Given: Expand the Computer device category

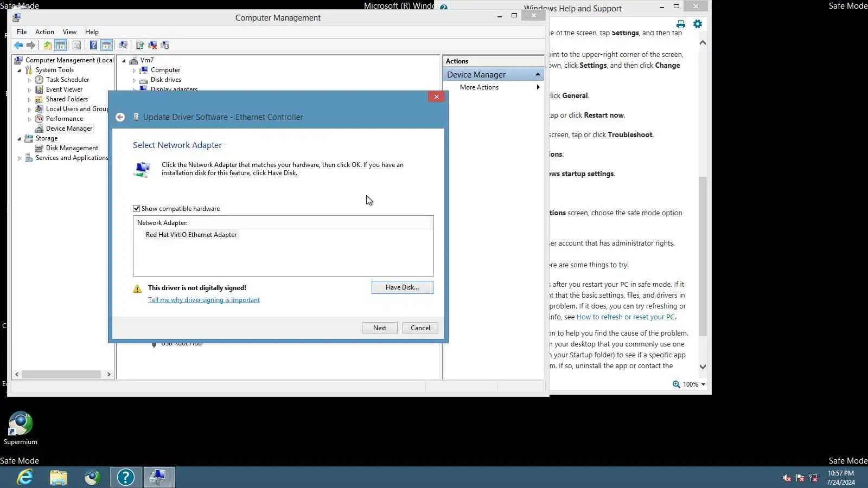Looking at the screenshot, I should pyautogui.click(x=134, y=70).
